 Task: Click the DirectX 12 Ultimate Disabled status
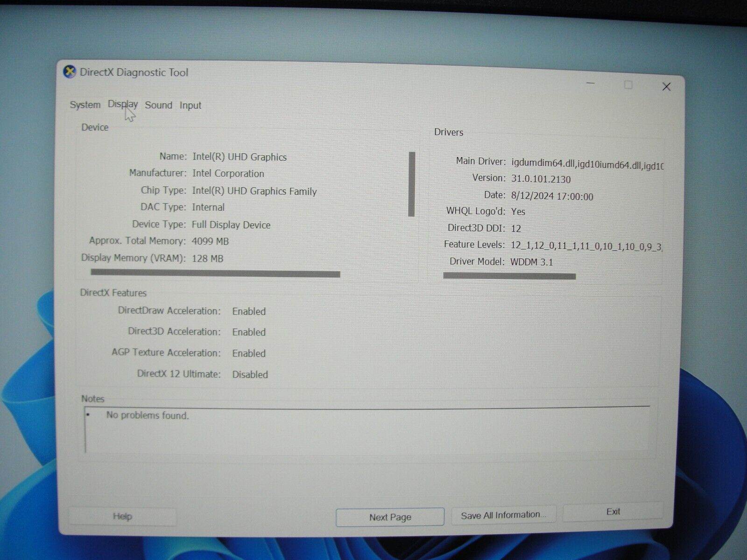(250, 374)
